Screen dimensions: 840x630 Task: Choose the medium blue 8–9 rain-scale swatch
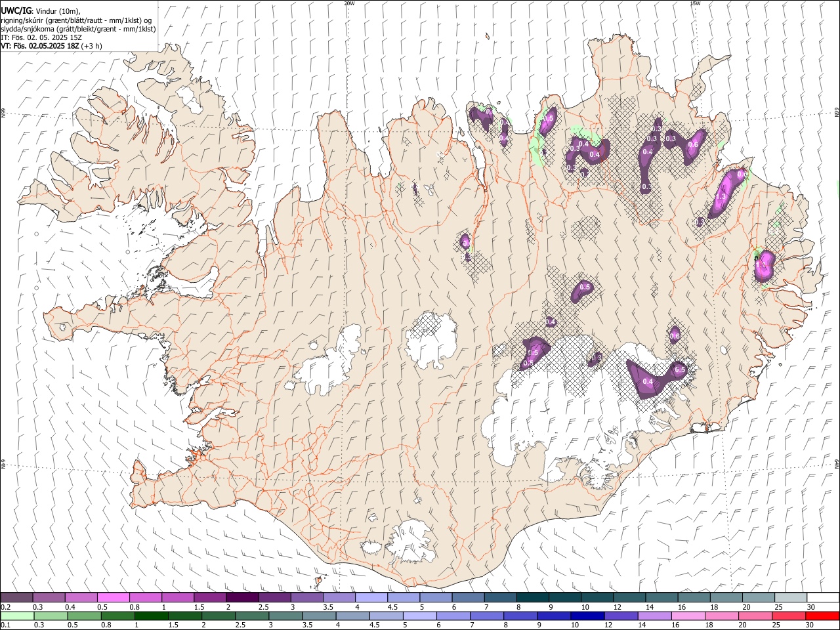tap(520, 616)
